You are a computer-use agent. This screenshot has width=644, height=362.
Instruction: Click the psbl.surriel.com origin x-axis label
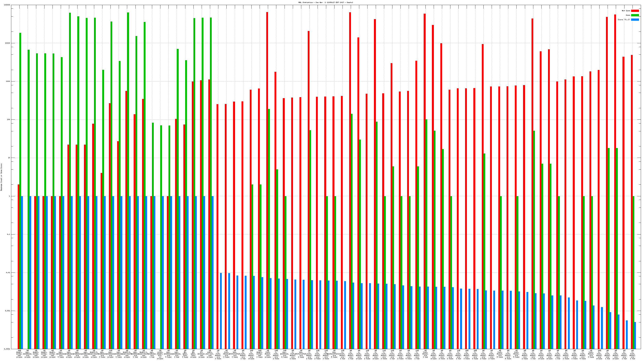[210, 354]
